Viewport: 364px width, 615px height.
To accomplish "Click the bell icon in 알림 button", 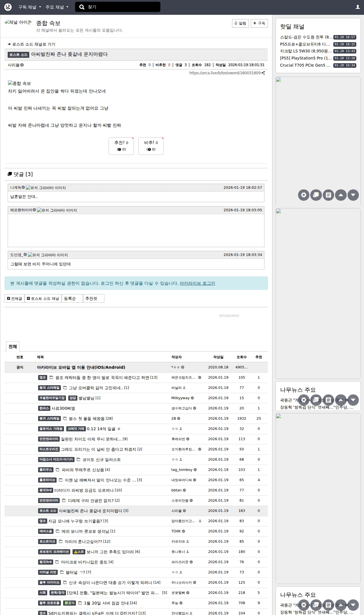I will [x=236, y=23].
